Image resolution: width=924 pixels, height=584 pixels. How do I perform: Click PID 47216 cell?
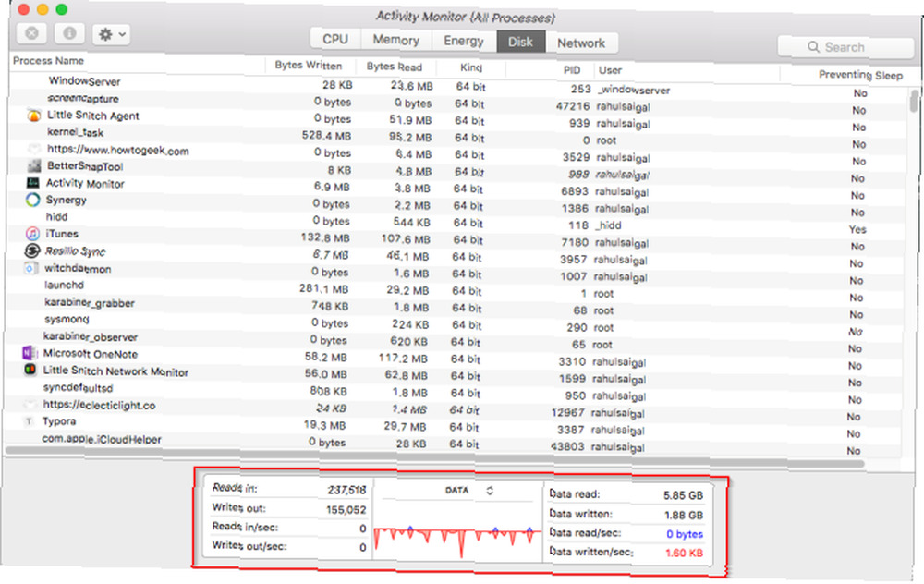pyautogui.click(x=573, y=106)
